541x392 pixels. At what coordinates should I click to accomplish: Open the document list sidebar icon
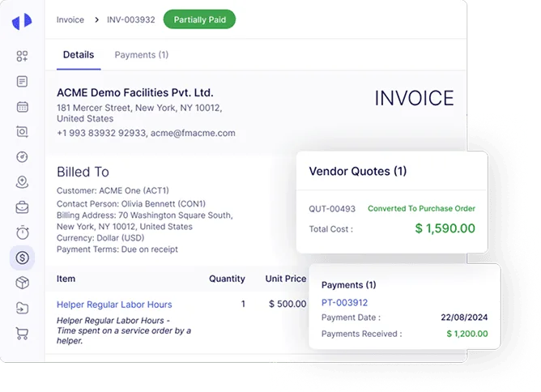coord(22,82)
